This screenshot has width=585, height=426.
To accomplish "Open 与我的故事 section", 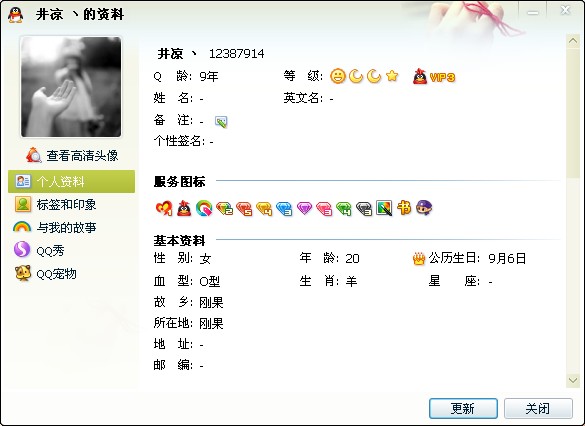I will point(55,228).
